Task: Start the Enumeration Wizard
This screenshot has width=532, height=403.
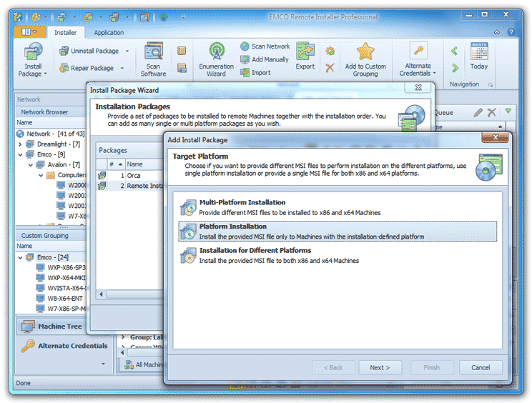Action: coord(216,59)
